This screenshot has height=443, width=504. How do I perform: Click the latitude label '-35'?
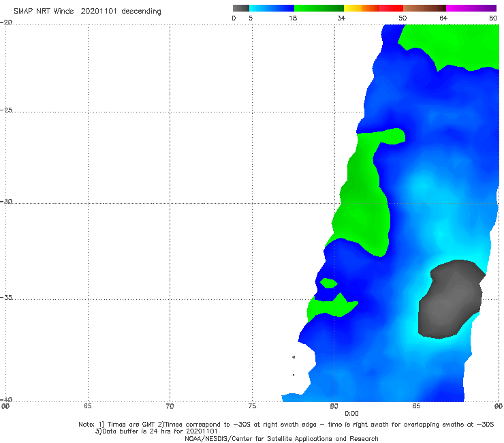[x=6, y=297]
